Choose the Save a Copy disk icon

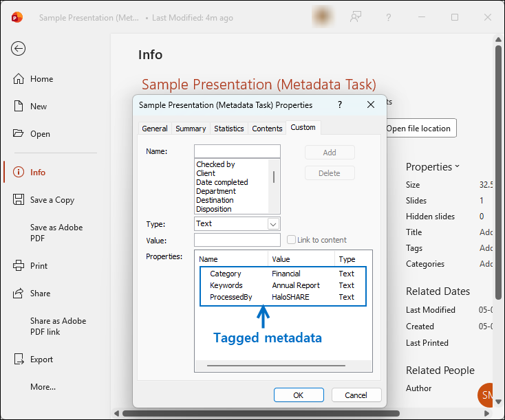tap(19, 199)
